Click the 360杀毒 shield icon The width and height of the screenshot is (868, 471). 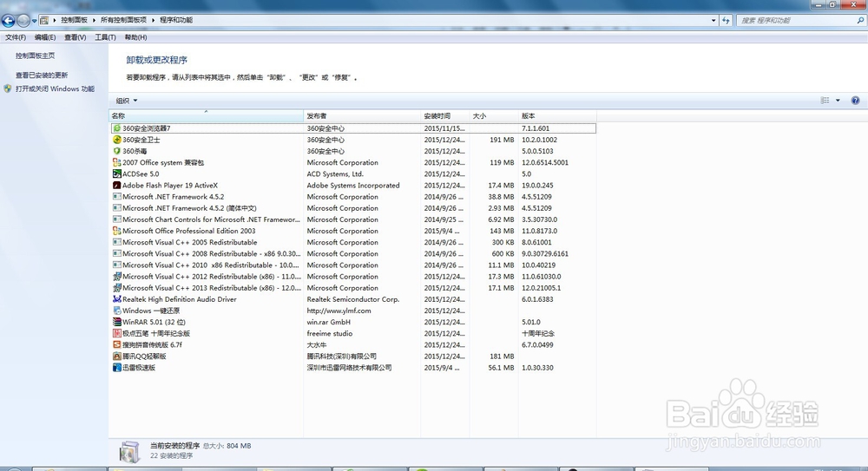coord(117,151)
